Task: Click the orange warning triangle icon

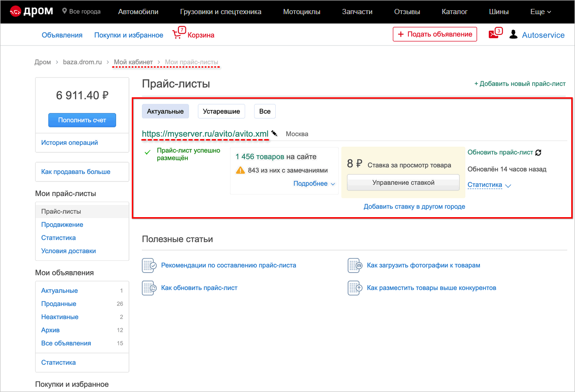Action: tap(240, 170)
